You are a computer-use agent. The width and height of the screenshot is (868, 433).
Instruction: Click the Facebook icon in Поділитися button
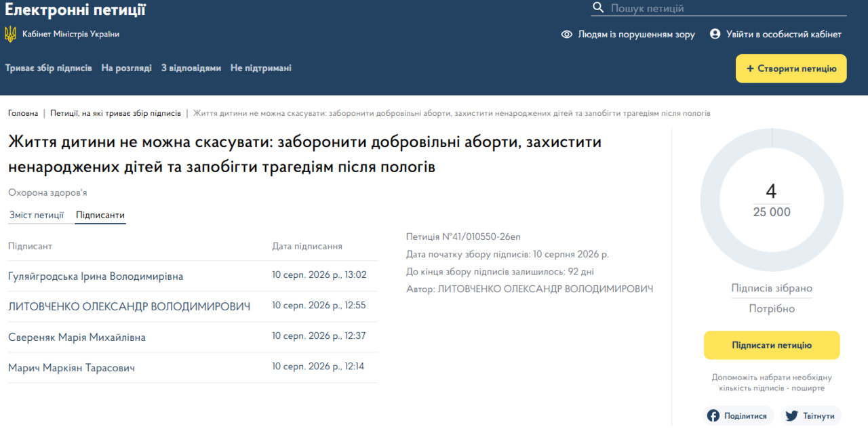[x=713, y=416]
